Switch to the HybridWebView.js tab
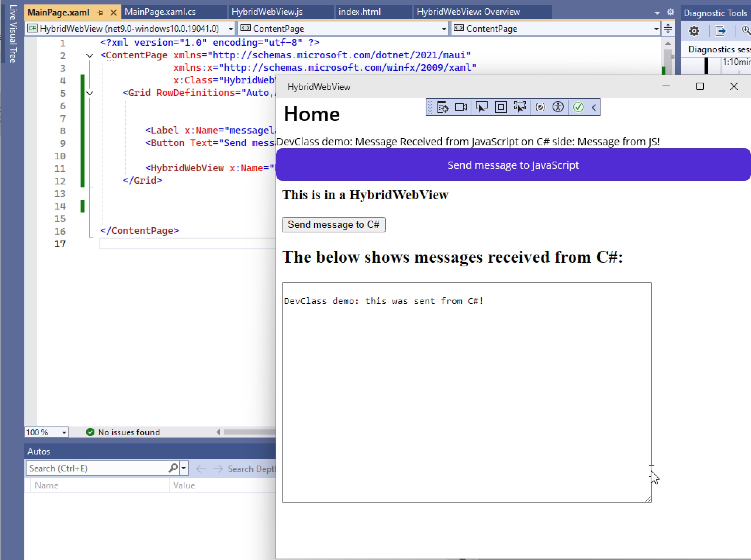This screenshot has height=560, width=751. click(x=267, y=12)
